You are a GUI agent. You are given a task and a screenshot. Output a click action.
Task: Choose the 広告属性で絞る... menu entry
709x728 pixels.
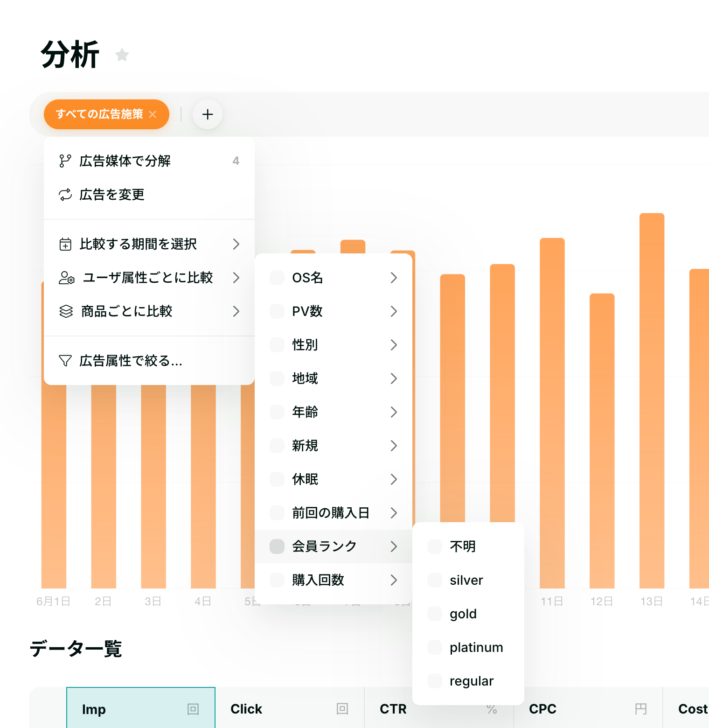point(149,361)
